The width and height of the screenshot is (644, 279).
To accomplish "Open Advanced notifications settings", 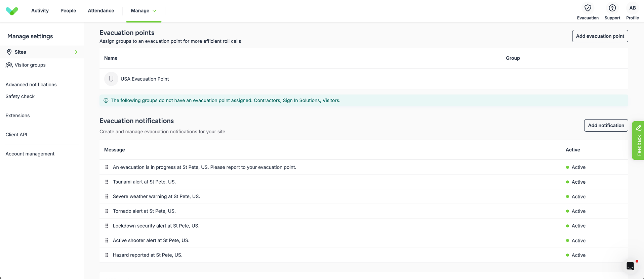I will coord(31,85).
